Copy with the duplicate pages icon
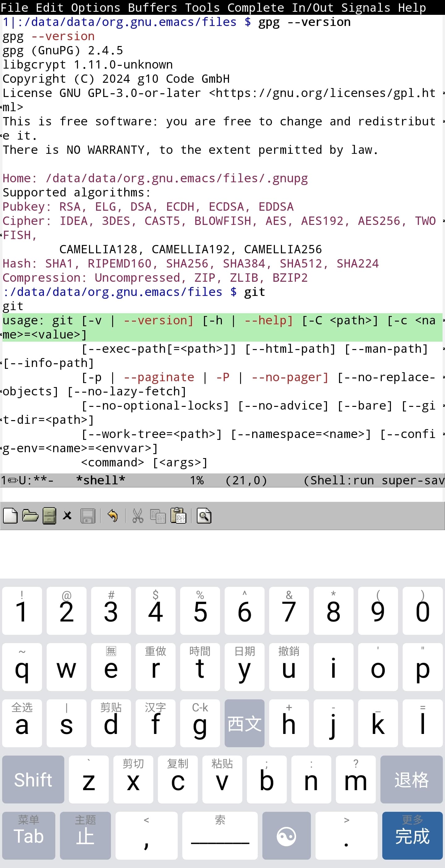Image resolution: width=445 pixels, height=868 pixels. point(158,516)
